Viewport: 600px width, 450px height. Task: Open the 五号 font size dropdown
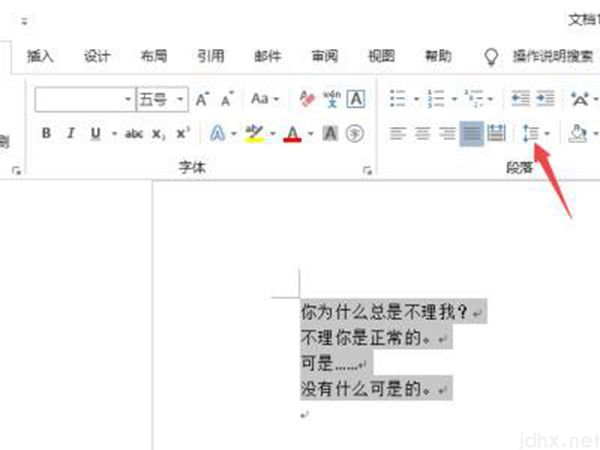(x=180, y=99)
